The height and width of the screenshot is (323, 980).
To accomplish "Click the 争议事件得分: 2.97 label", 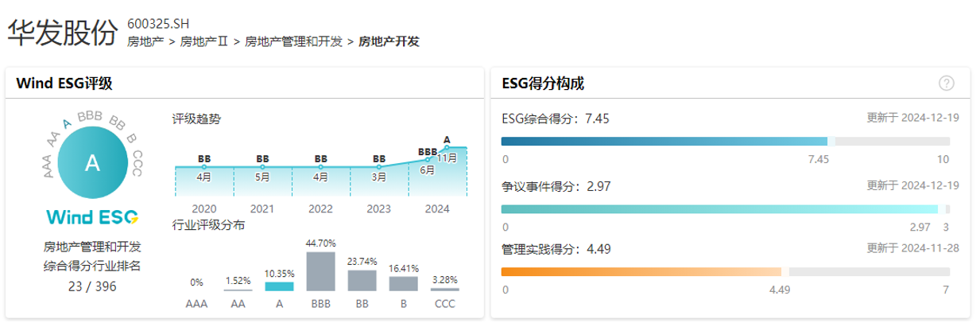I will (x=556, y=185).
